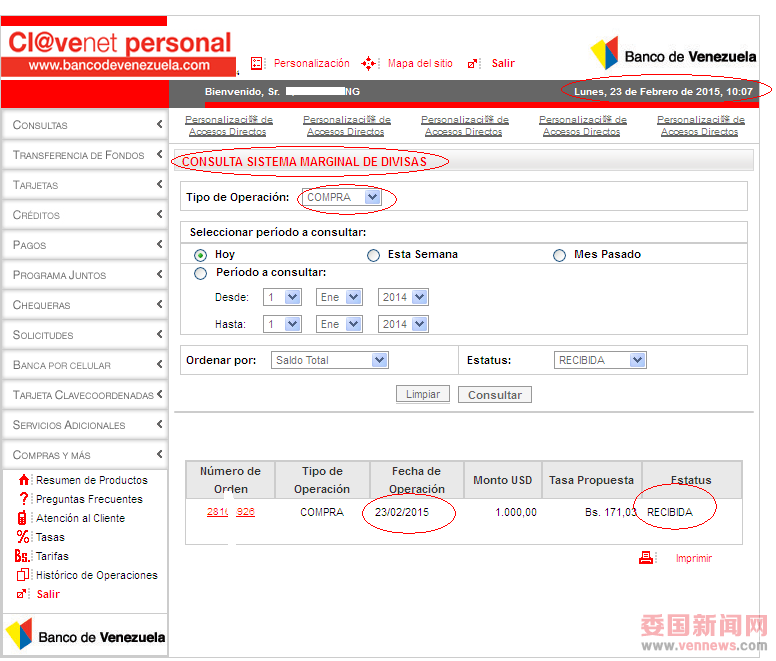Open the order number link in results
776x661 pixels.
231,512
